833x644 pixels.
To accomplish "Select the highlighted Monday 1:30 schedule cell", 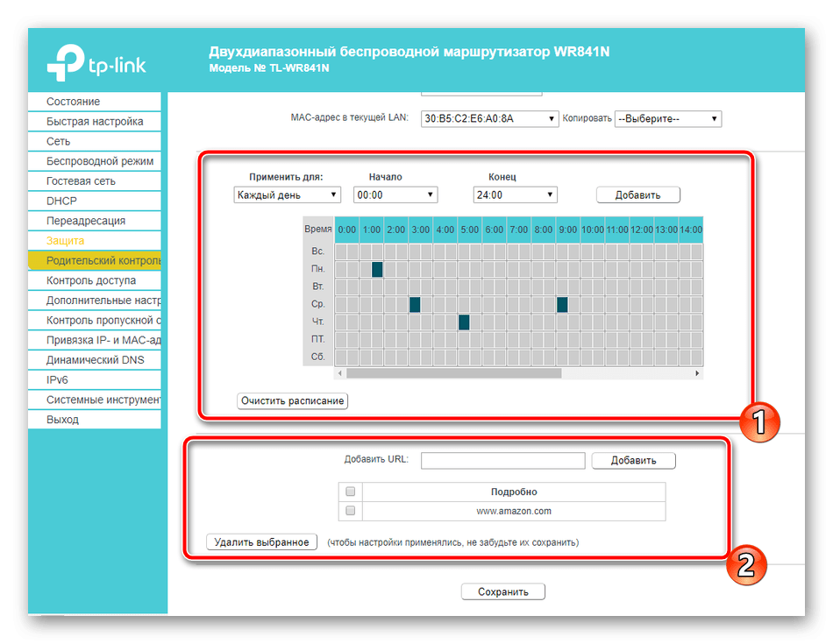I will tap(378, 270).
